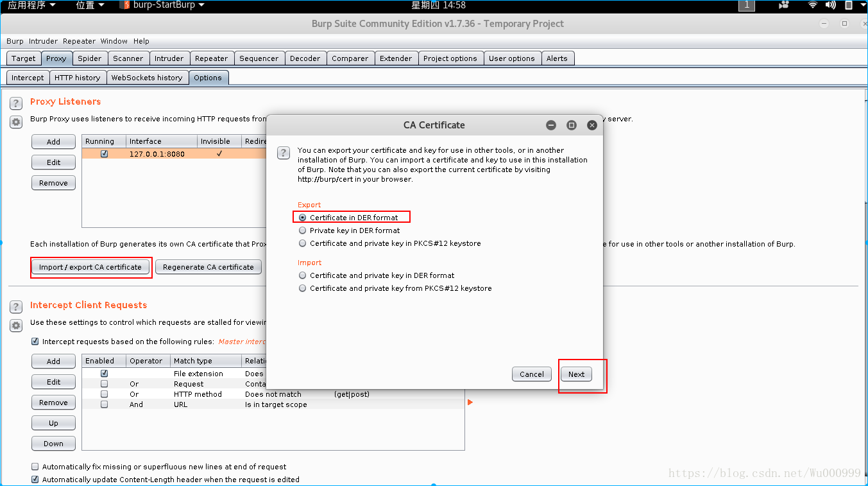The width and height of the screenshot is (868, 486).
Task: Open the Help menu
Action: tap(141, 41)
